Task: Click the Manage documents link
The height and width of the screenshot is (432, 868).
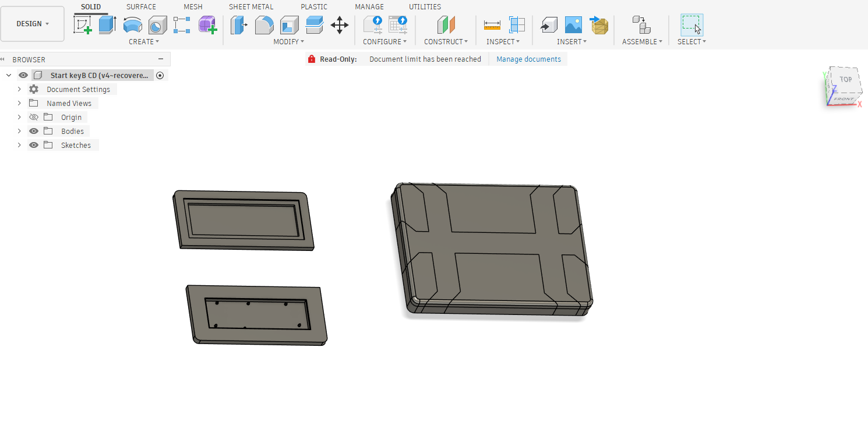Action: click(x=528, y=59)
